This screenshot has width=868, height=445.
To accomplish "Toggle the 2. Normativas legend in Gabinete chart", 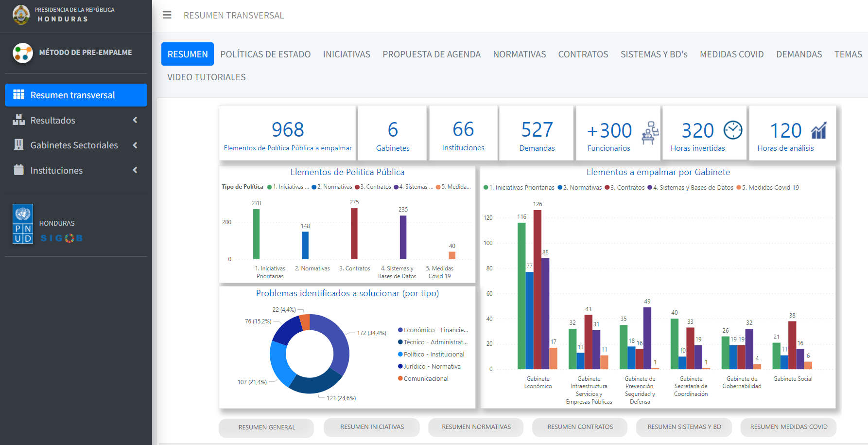I will pyautogui.click(x=580, y=188).
